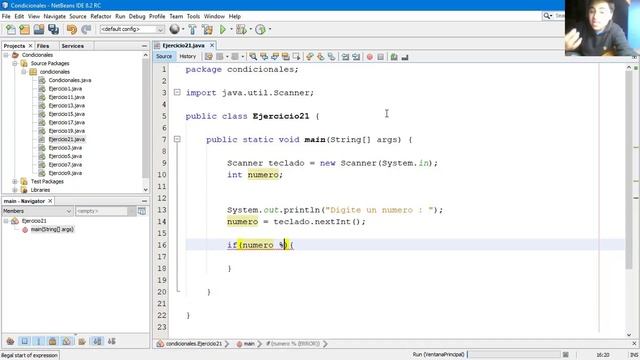Switch to the Source editor view

pyautogui.click(x=164, y=57)
